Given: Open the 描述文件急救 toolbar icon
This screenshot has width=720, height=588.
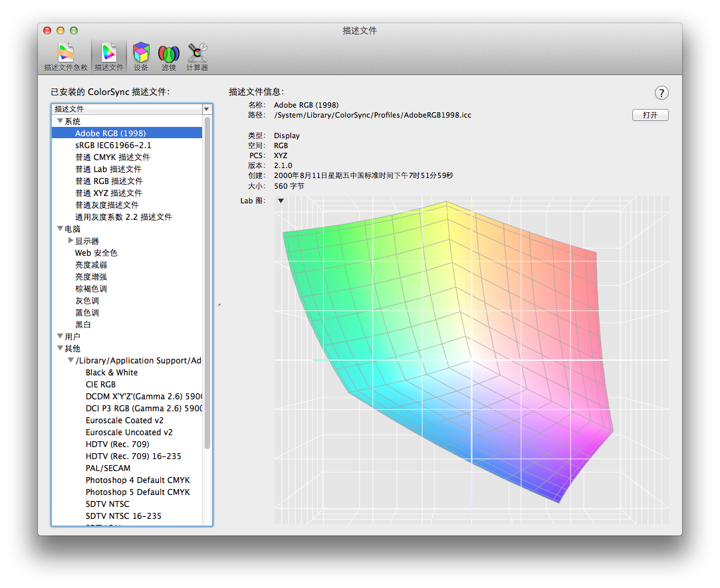Looking at the screenshot, I should [x=65, y=56].
